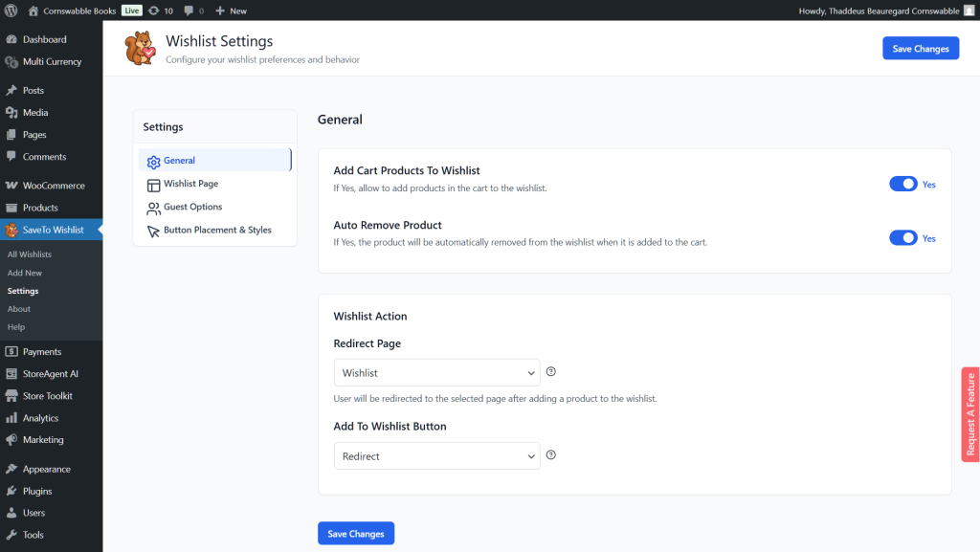Click the help icon beside Redirect Page dropdown
The width and height of the screenshot is (980, 552).
[x=550, y=372]
